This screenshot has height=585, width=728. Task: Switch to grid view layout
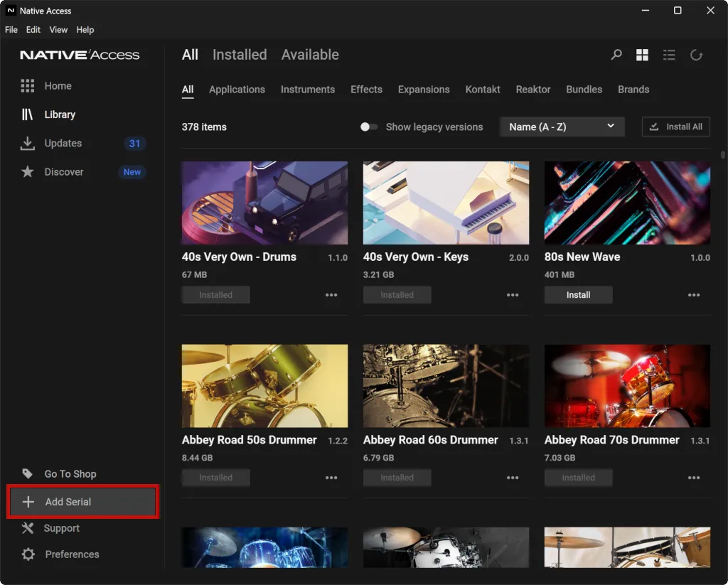642,55
